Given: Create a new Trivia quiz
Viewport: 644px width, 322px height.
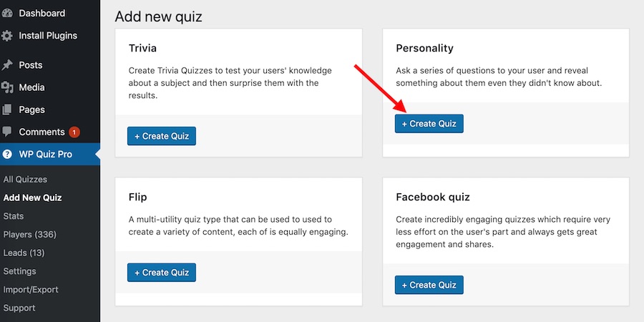Looking at the screenshot, I should [x=162, y=136].
